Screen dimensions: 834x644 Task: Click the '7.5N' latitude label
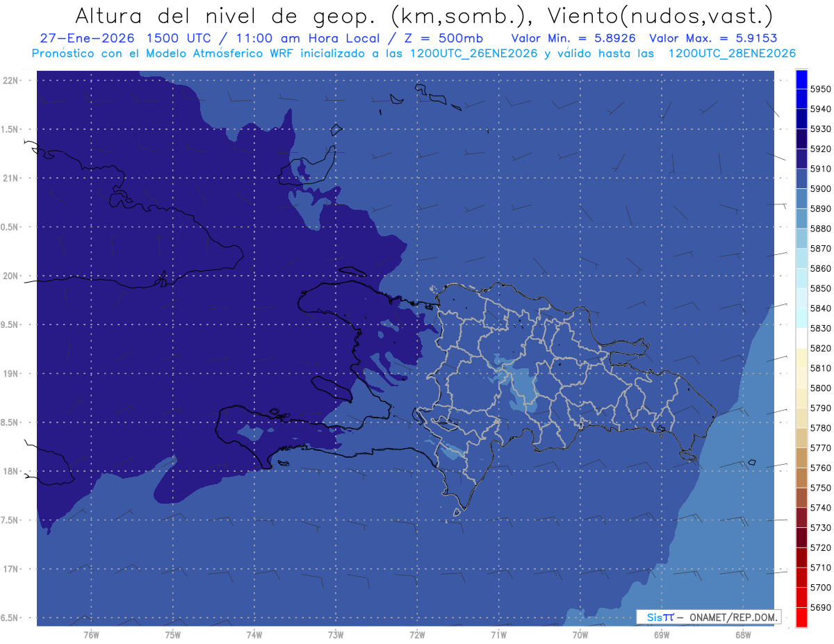coord(10,520)
